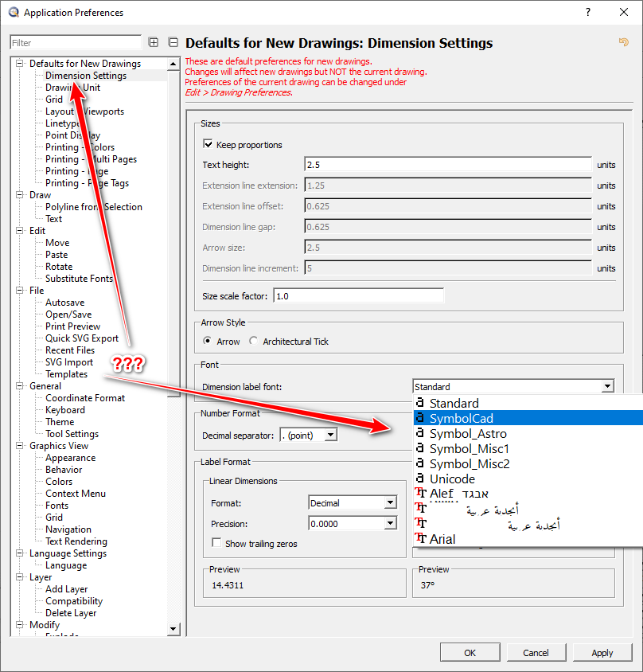Viewport: 643px width, 672px height.
Task: Click the help question mark icon
Action: point(588,12)
